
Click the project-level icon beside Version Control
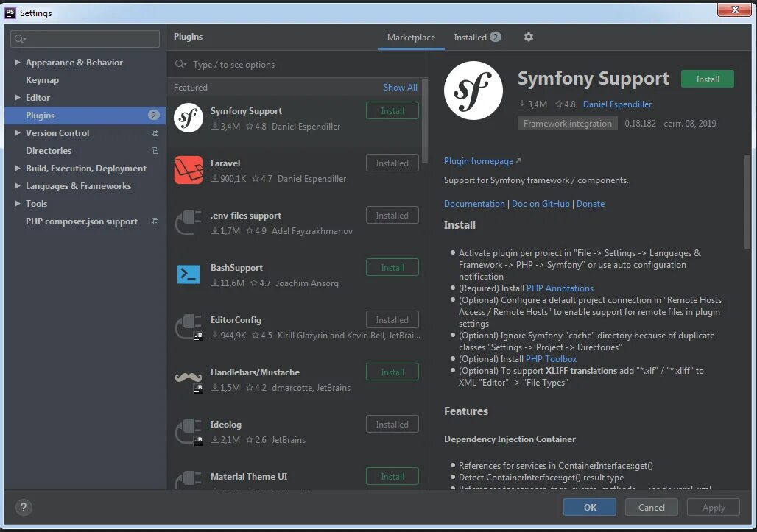pyautogui.click(x=155, y=132)
